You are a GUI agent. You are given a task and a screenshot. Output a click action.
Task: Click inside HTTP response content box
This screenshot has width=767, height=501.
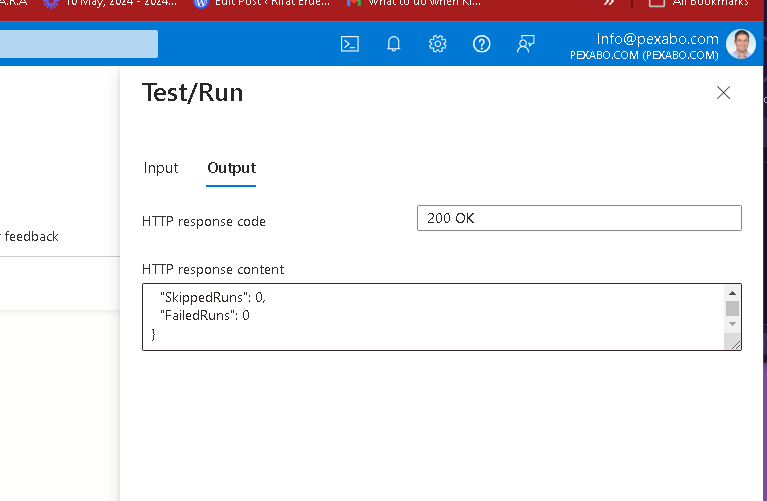point(433,317)
